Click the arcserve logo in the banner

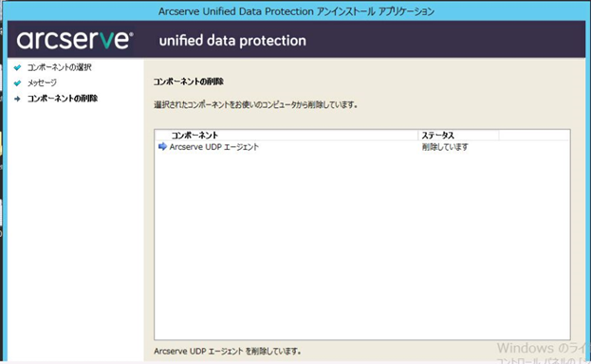pos(75,40)
